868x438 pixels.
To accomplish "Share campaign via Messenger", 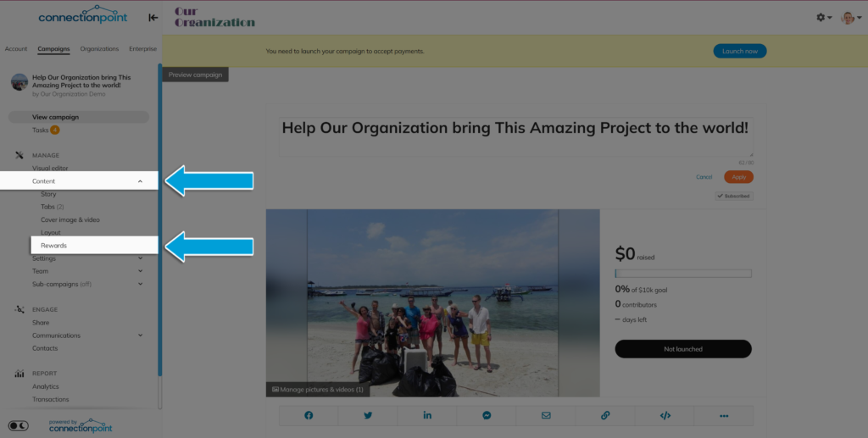I will pyautogui.click(x=486, y=415).
